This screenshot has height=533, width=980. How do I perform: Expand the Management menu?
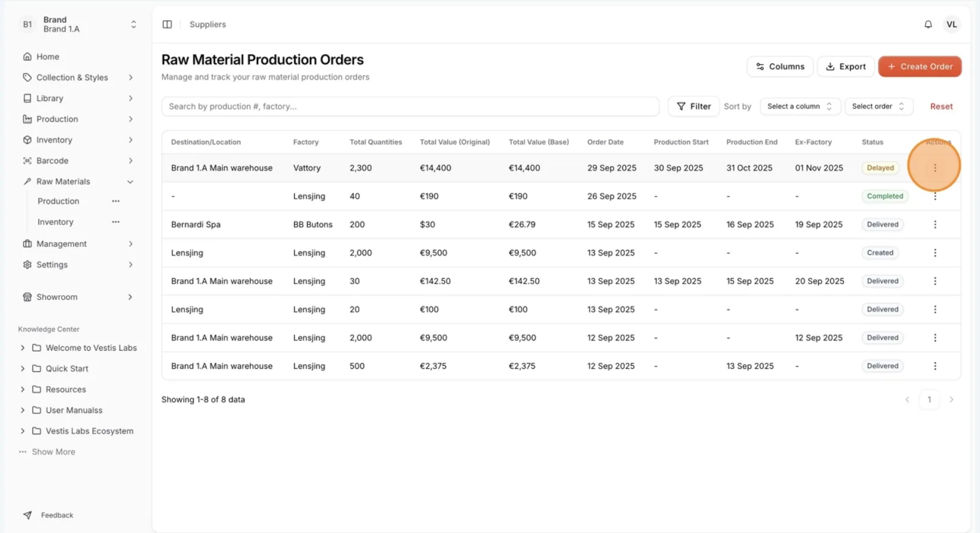(131, 244)
